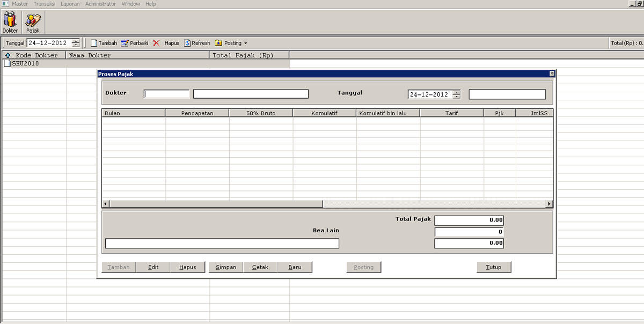The width and height of the screenshot is (644, 324).
Task: Click the application icon in menu bar
Action: click(5, 4)
